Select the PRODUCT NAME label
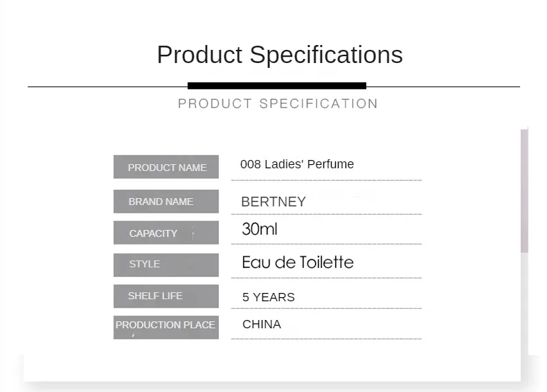This screenshot has height=392, width=547. click(166, 167)
